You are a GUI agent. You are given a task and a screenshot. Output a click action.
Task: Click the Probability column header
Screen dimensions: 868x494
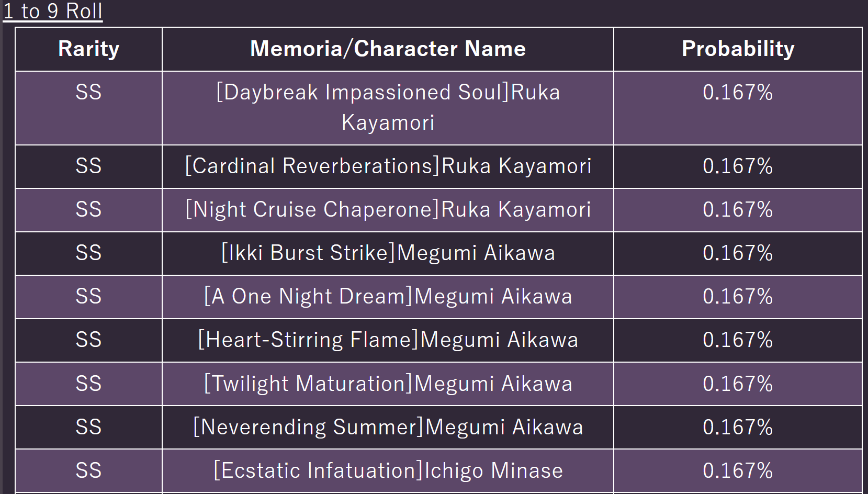click(x=738, y=49)
